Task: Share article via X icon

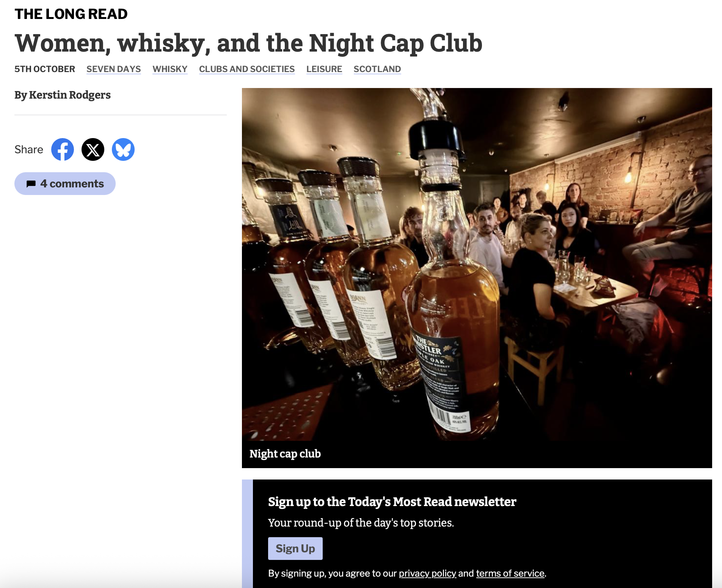Action: (x=93, y=149)
